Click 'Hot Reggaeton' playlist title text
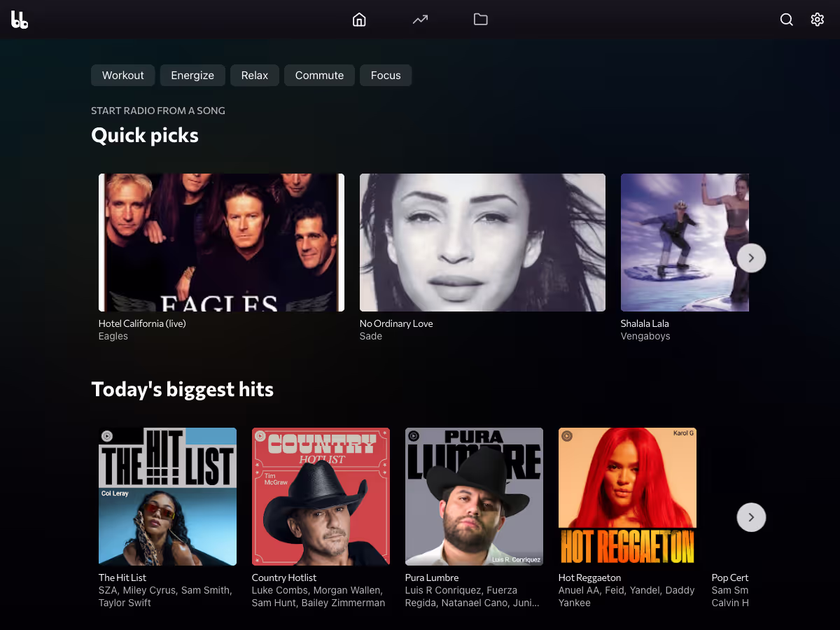Screen dimensions: 840x630 [x=589, y=577]
